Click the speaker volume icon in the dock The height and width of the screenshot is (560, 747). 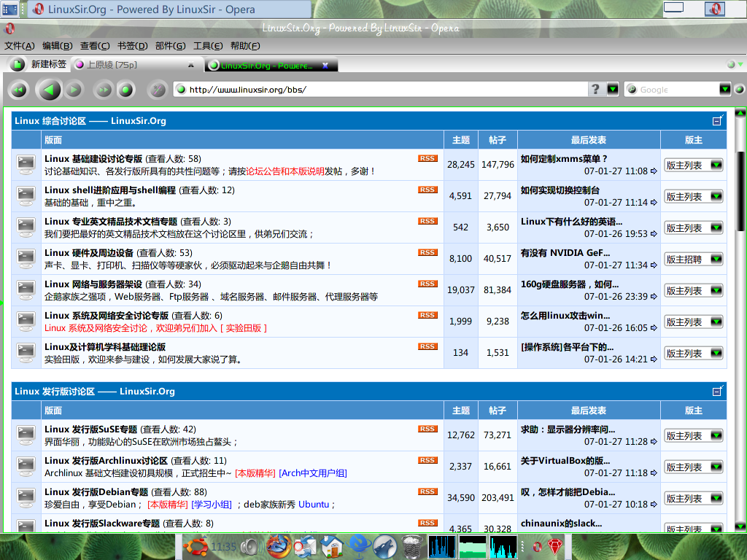[251, 546]
